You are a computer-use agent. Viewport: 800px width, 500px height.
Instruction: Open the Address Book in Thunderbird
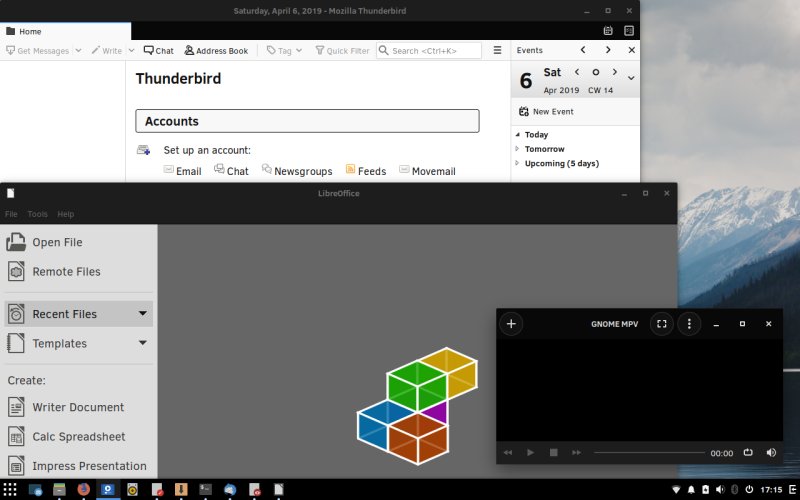point(215,50)
